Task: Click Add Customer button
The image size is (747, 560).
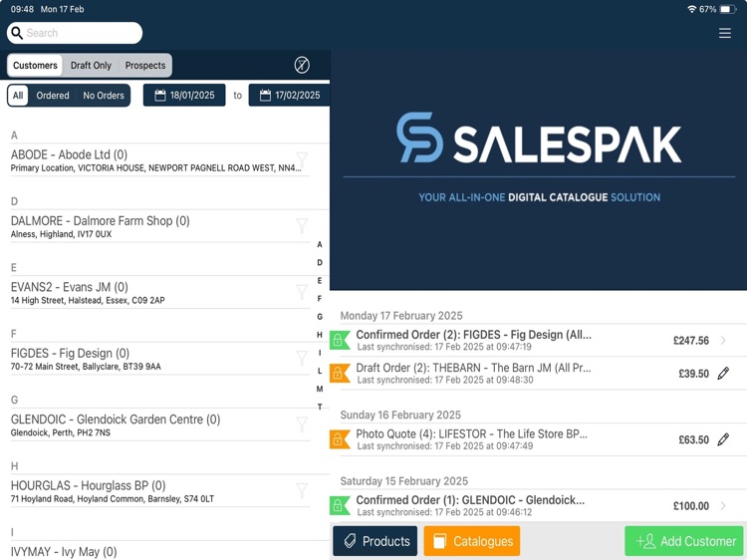Action: (x=683, y=541)
